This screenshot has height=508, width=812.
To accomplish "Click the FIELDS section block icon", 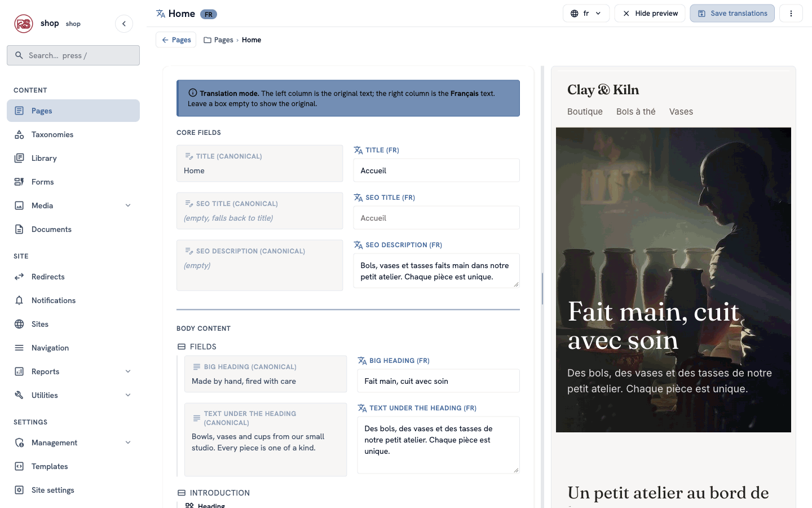I will [182, 347].
